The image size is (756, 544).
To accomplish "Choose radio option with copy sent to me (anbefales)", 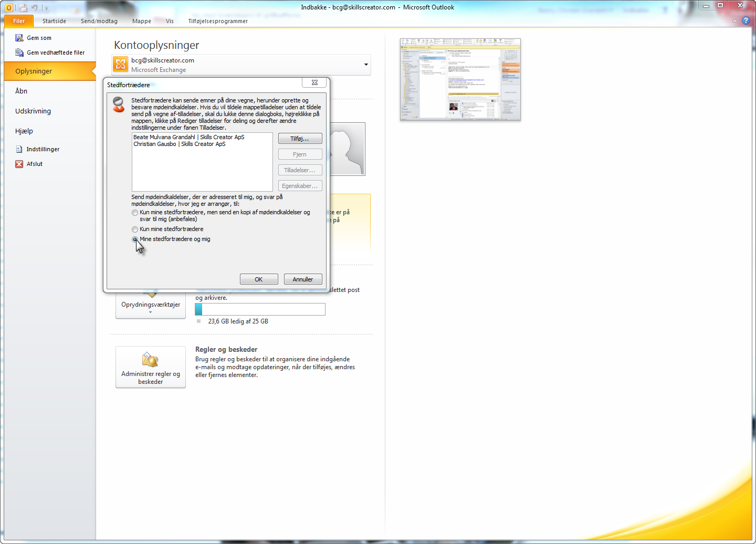I will pos(135,213).
